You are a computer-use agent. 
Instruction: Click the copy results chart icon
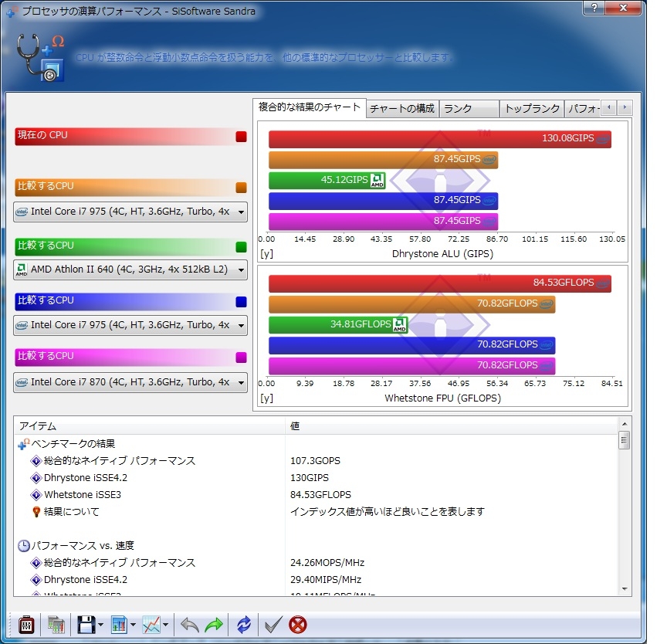click(x=56, y=625)
